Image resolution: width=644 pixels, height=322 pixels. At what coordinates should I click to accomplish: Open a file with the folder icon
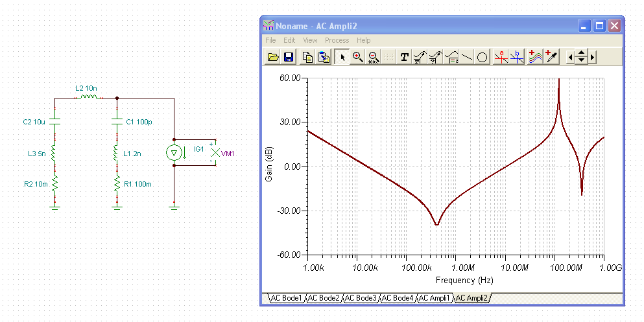[273, 57]
